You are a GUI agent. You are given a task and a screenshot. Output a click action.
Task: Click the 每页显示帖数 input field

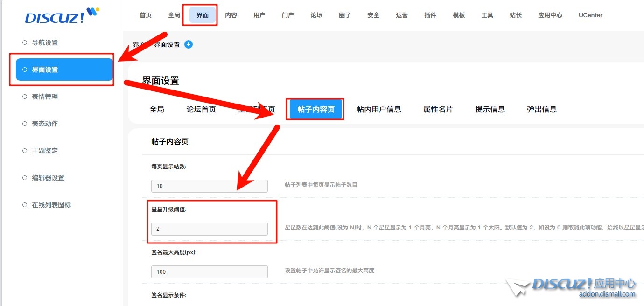click(x=210, y=186)
